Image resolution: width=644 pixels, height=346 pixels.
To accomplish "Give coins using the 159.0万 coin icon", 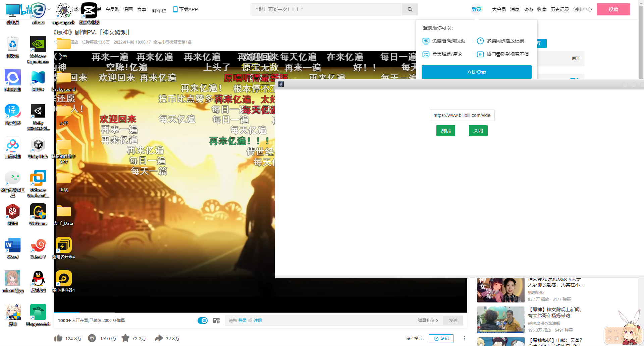I will 92,338.
